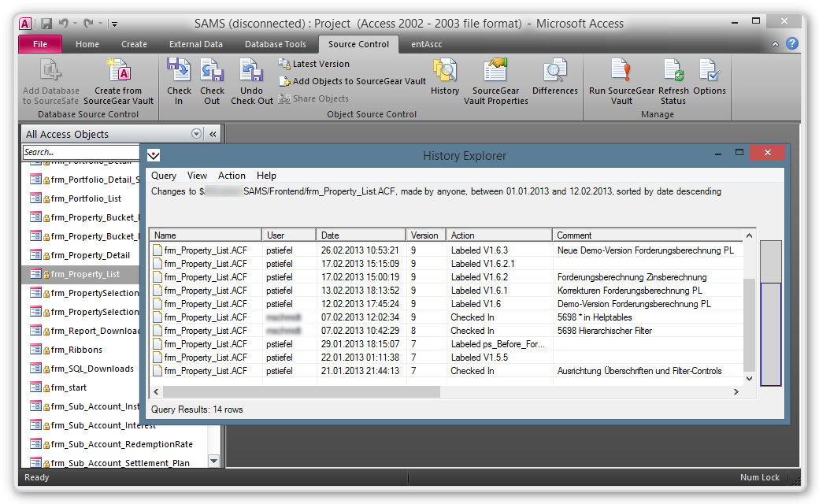Sort by the Name column header

point(206,235)
